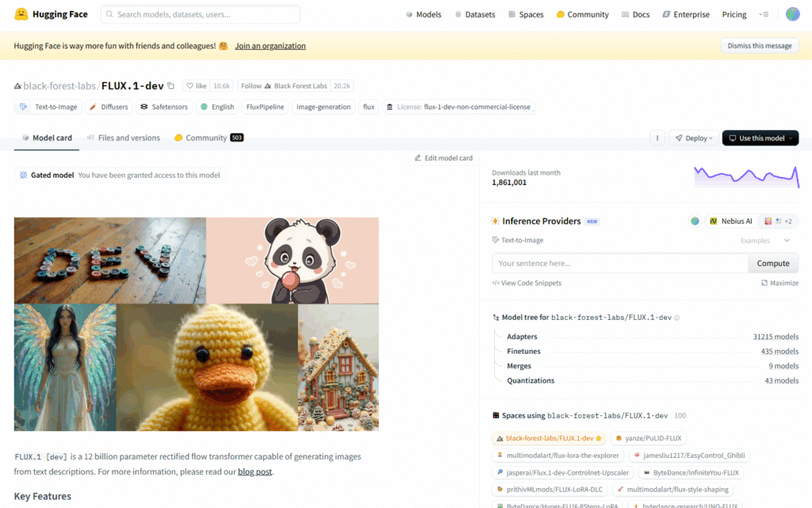Filter by the Safetensors tag
812x508 pixels.
(x=164, y=107)
